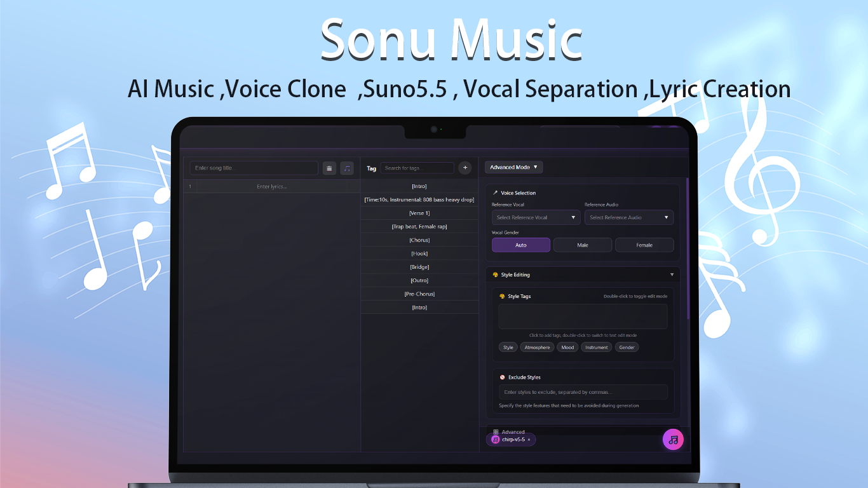
Task: Click the grid icon beside Advanced
Action: click(x=496, y=432)
